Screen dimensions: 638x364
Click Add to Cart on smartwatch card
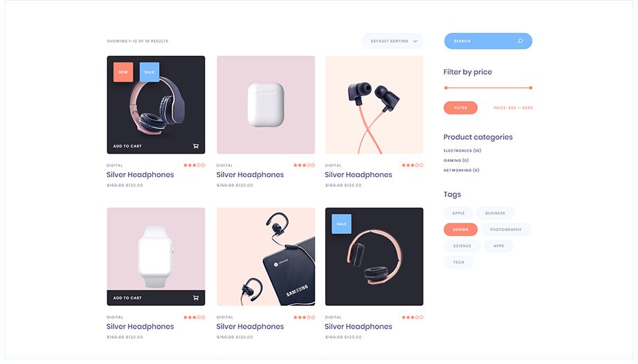(127, 298)
